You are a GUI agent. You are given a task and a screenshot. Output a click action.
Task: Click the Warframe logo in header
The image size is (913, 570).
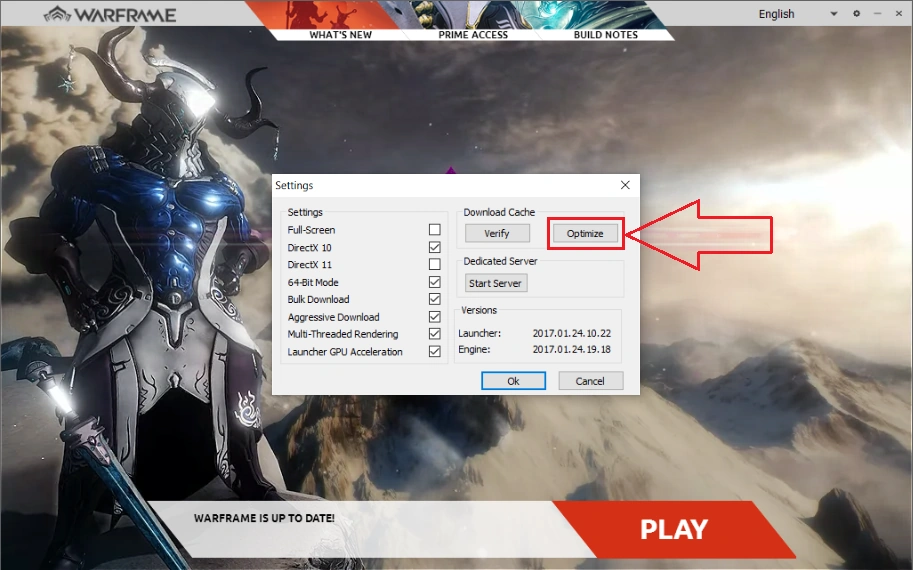pos(110,15)
